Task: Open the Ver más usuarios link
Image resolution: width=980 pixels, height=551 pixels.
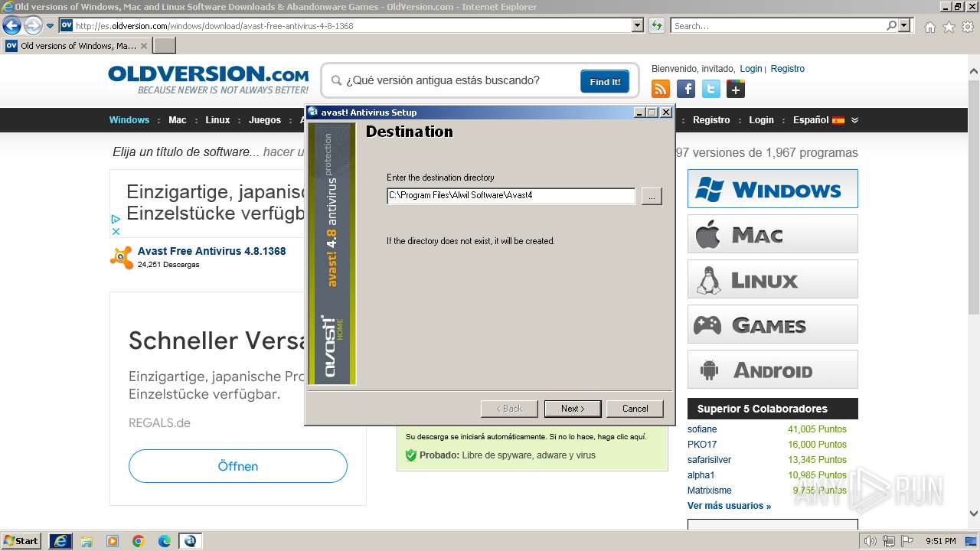Action: coord(729,506)
